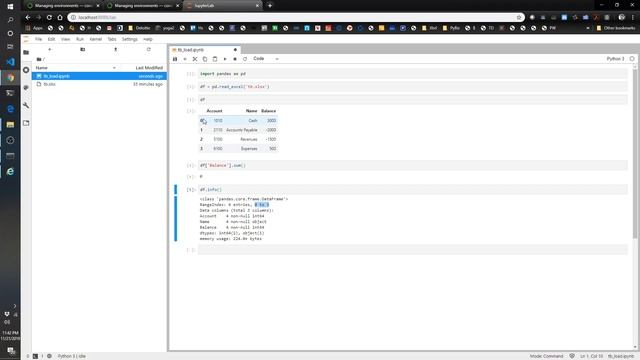This screenshot has width=640, height=360.
Task: Open the Help menu
Action: coord(148,39)
